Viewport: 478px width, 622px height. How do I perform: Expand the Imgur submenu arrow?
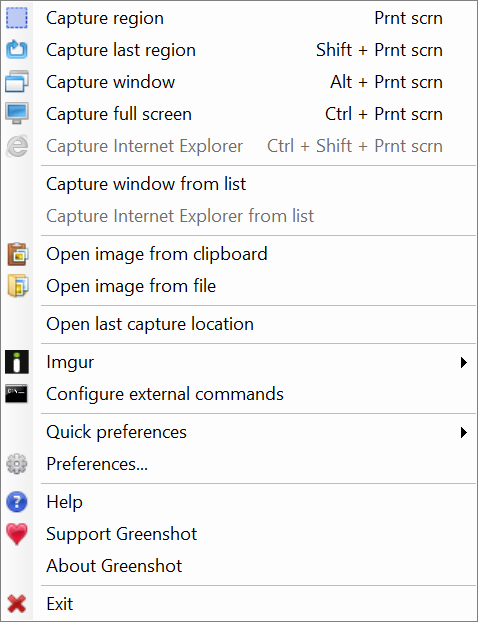[x=464, y=362]
